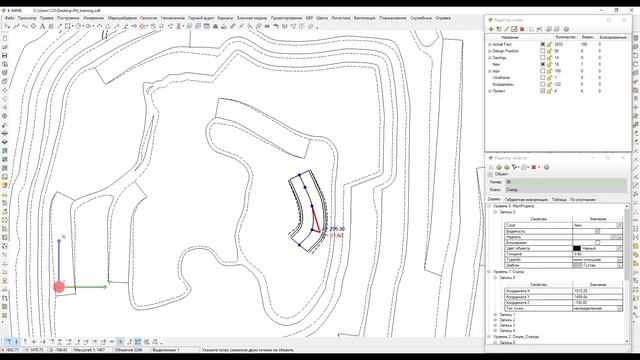The width and height of the screenshot is (640, 360).
Task: Click the gear icon in property editor toolbar
Action: [x=547, y=167]
